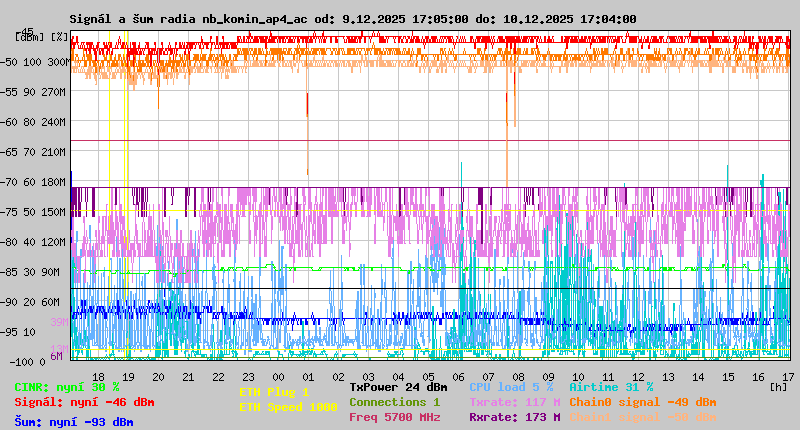Click the TxPower 24 dBm label
This screenshot has width=800, height=430.
coord(398,387)
